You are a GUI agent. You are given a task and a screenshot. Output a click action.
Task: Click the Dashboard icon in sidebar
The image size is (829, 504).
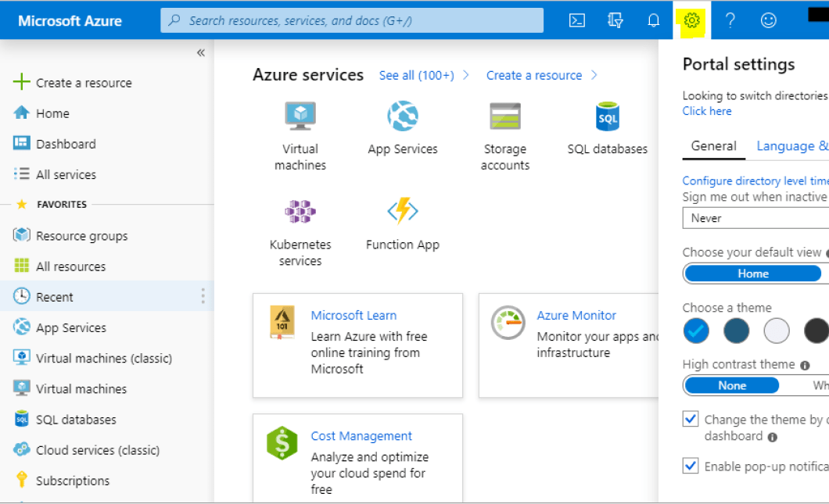tap(21, 143)
